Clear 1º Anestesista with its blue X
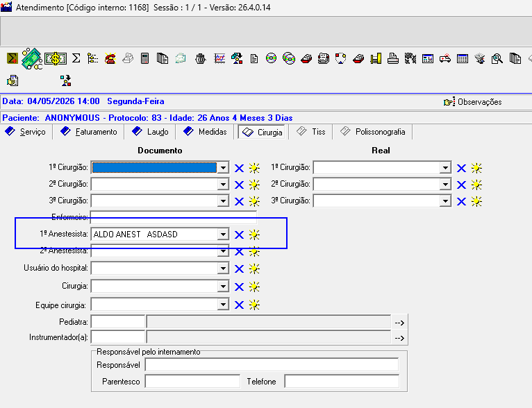532x408 pixels. tap(239, 235)
